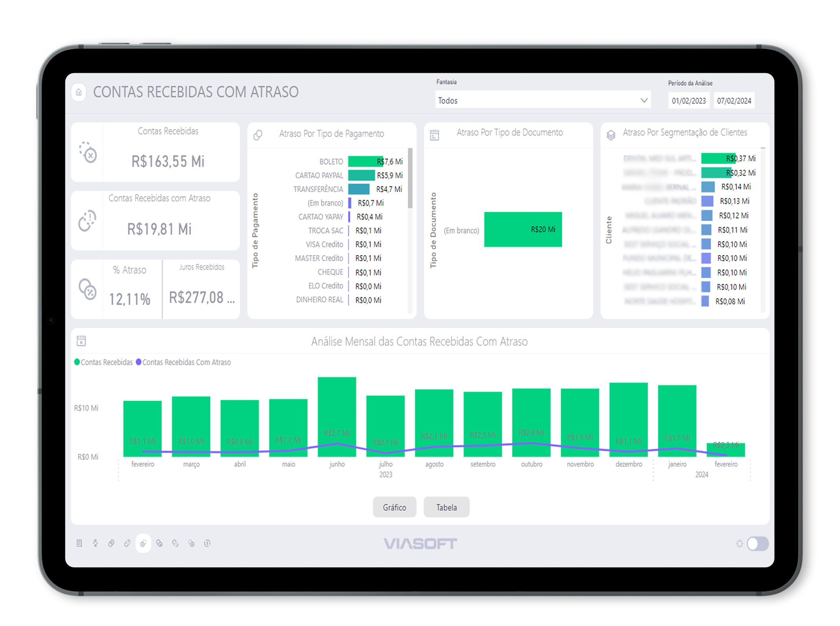Click the sun brightness icon
The image size is (840, 626).
[x=739, y=544]
